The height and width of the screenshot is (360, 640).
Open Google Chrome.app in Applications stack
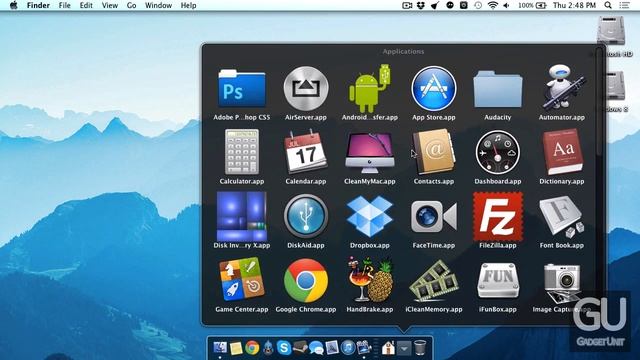[306, 280]
